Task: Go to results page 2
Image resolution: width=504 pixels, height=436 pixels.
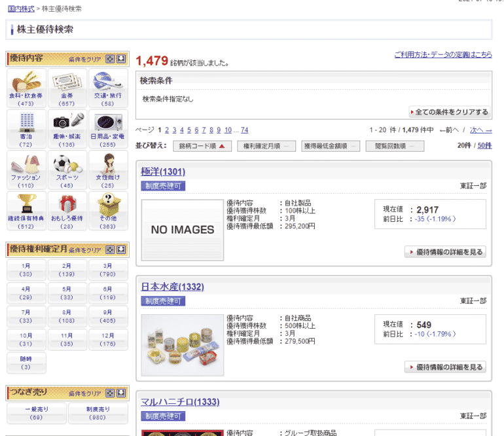Action: tap(167, 130)
